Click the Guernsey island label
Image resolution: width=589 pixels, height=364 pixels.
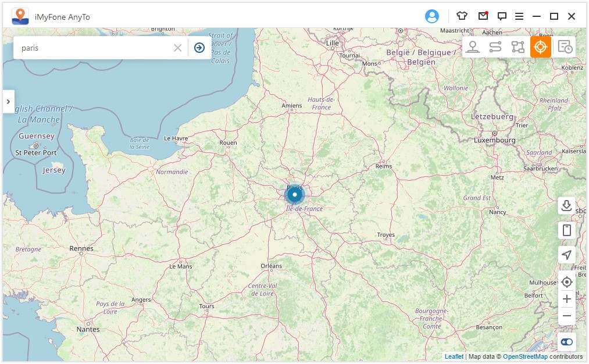tap(37, 136)
